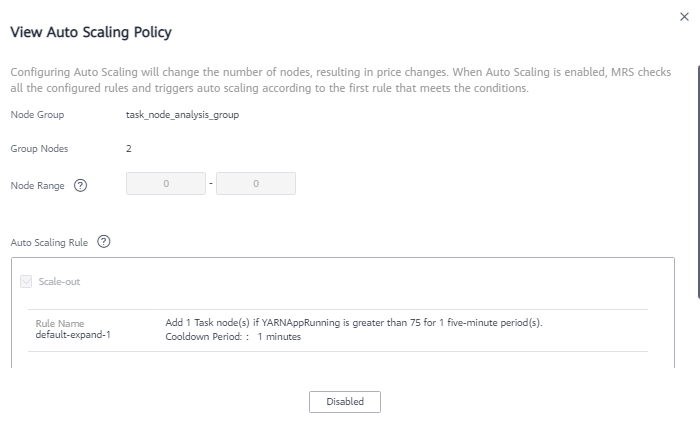Click the minimum Node Range input field
The image size is (700, 422).
coord(166,184)
